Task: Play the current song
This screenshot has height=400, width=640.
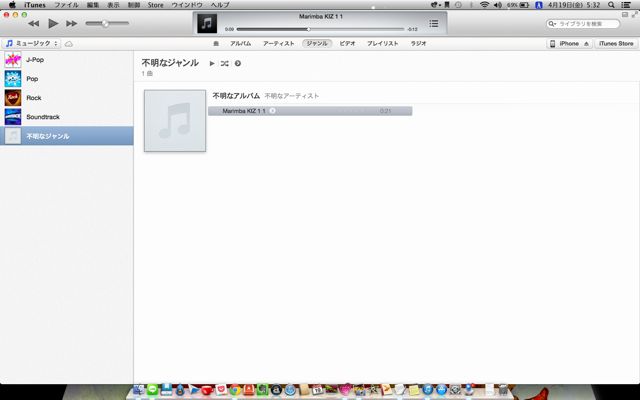Action: coord(53,24)
